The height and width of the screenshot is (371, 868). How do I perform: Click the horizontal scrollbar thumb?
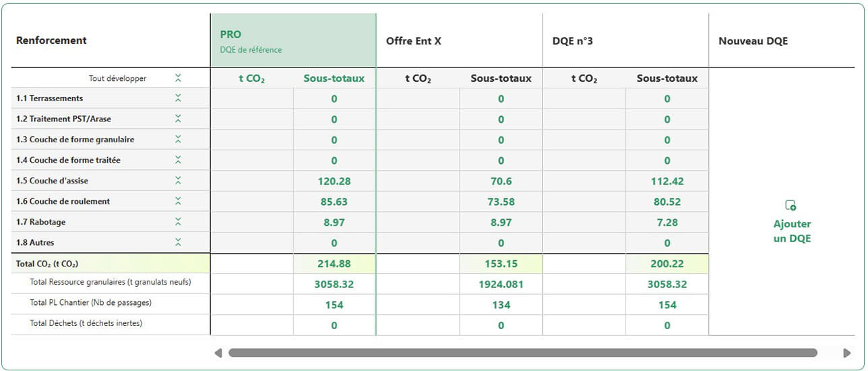coord(523,353)
